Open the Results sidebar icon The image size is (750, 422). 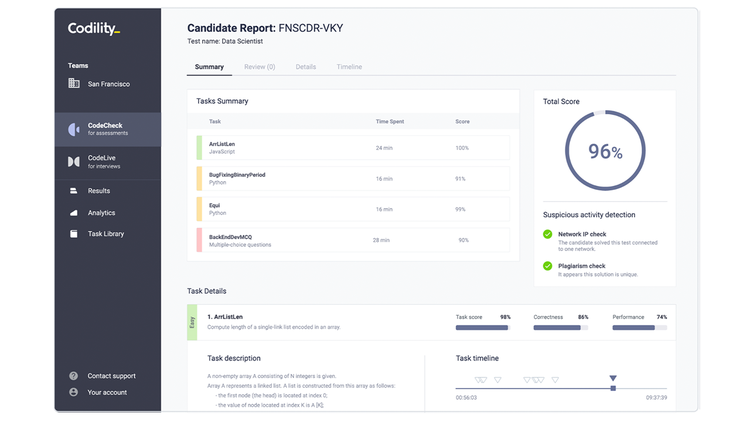[x=73, y=191]
